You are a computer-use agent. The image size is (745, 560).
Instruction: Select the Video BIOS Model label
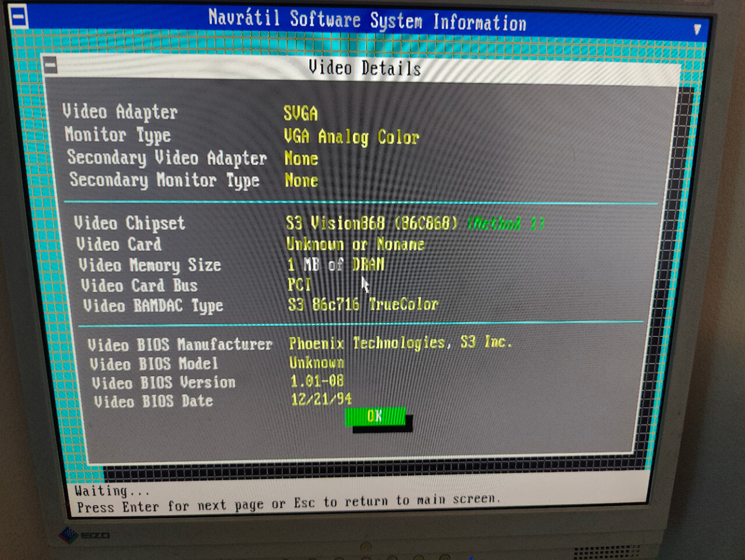154,364
